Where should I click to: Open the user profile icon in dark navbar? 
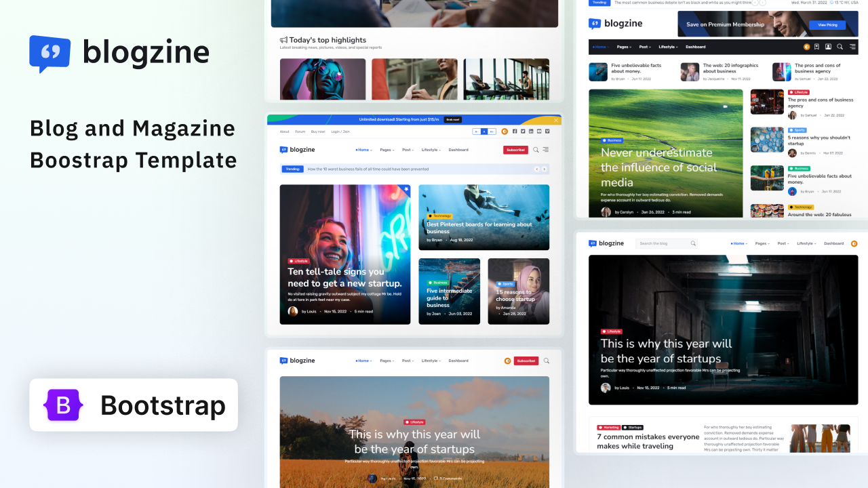[828, 47]
